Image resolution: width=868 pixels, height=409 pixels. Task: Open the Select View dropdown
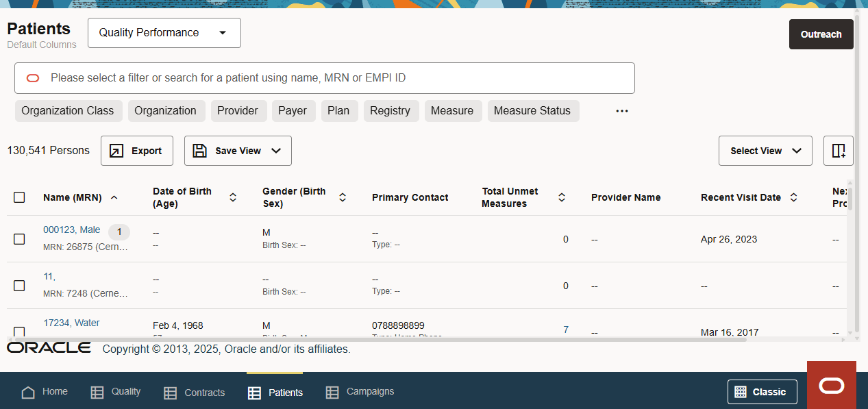[765, 150]
